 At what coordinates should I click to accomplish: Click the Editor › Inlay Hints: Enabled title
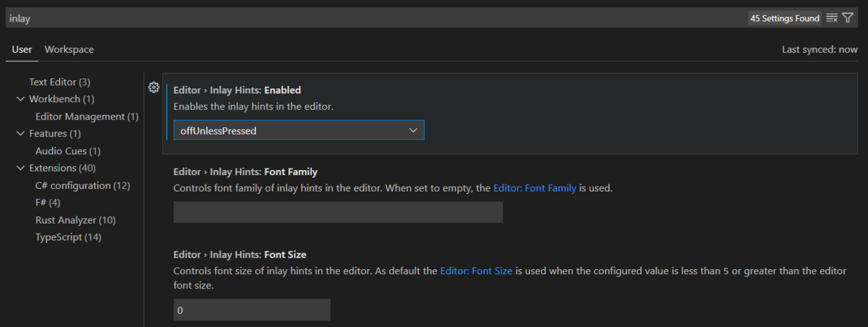pyautogui.click(x=237, y=90)
